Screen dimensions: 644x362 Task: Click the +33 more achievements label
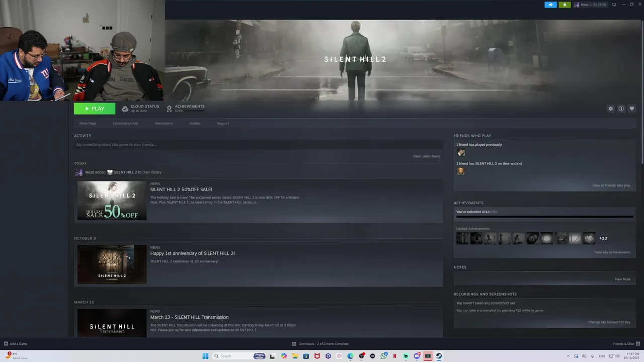603,238
